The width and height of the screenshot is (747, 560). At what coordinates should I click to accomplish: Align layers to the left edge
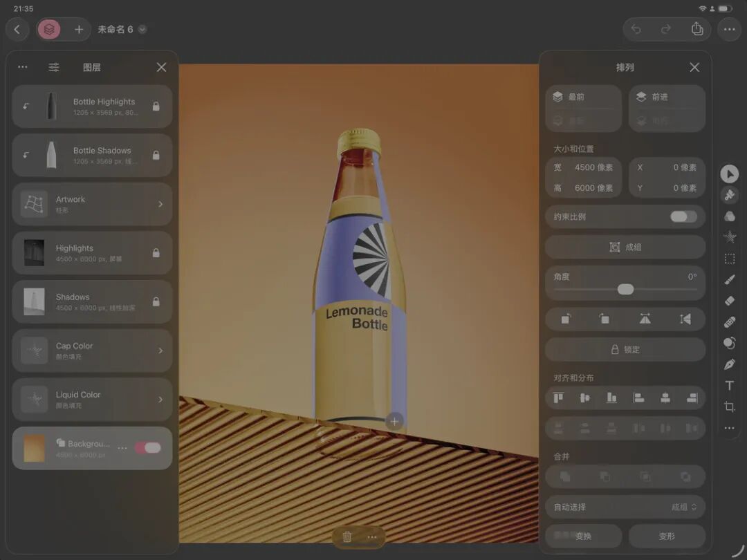(638, 398)
